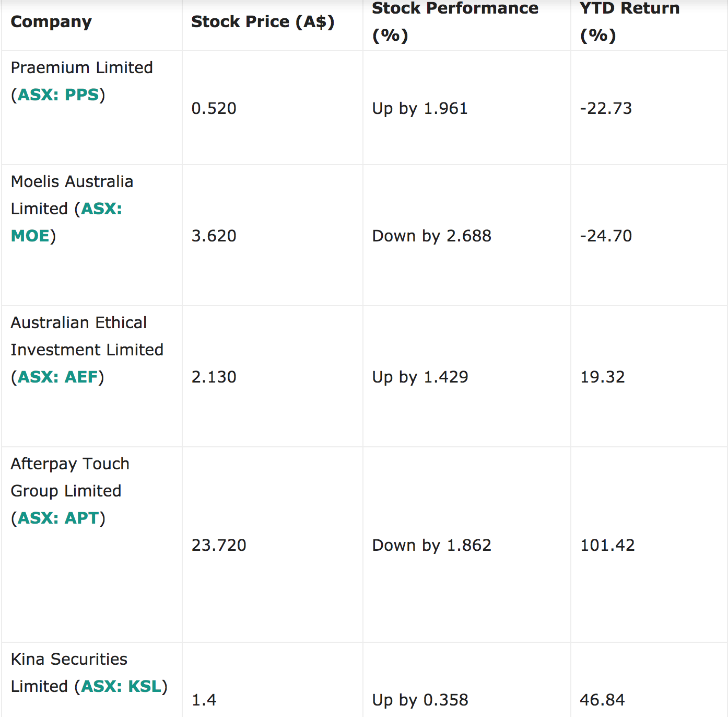
Task: Click the Afterpay stock price 23.720
Action: 219,546
